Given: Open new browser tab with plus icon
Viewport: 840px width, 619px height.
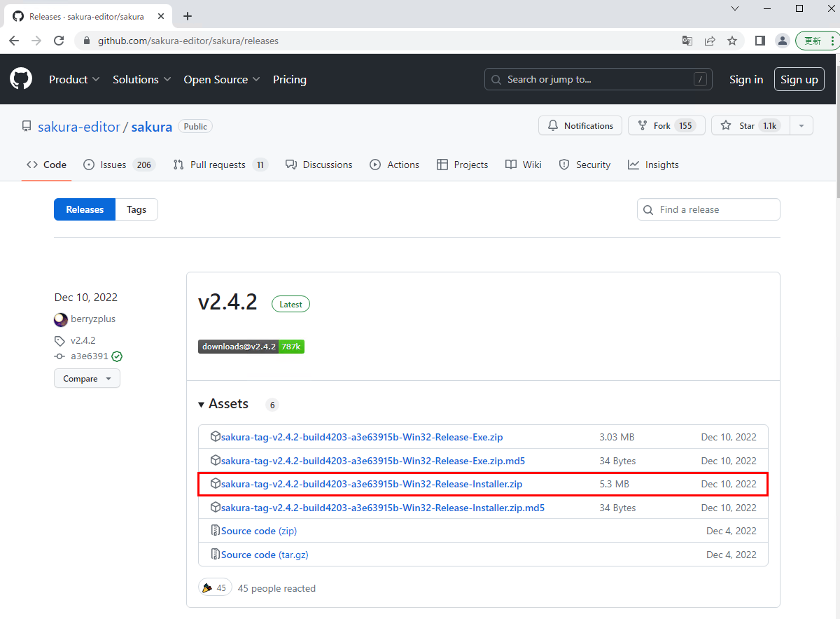Looking at the screenshot, I should click(x=188, y=16).
